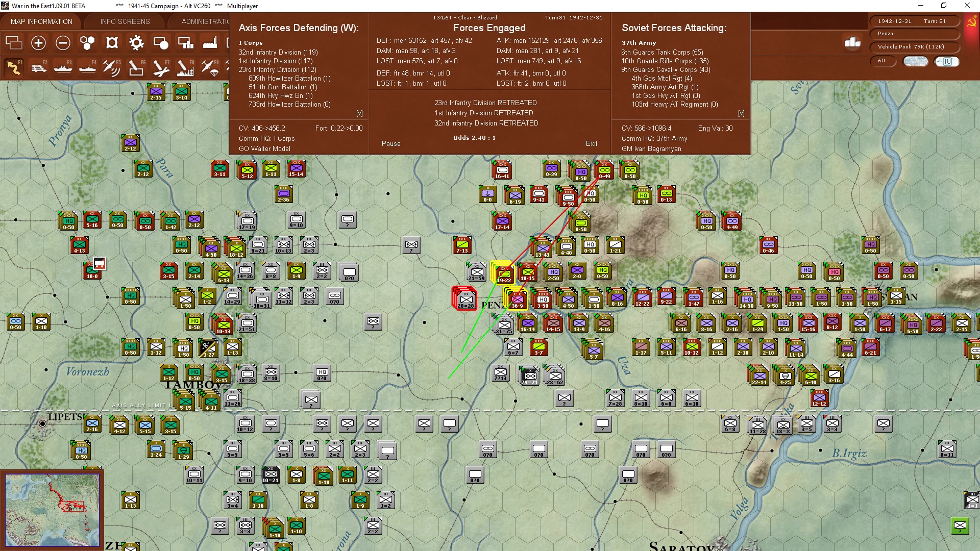
Task: Click the minimap in bottom-left corner
Action: (x=52, y=510)
